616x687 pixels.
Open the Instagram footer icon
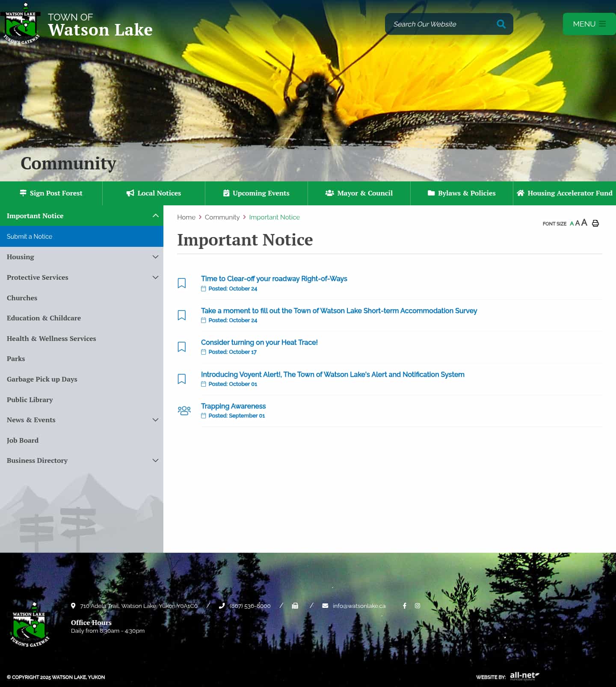[418, 606]
